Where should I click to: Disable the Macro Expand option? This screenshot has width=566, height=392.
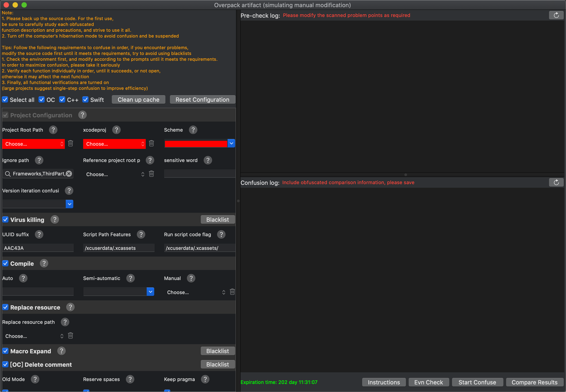pyautogui.click(x=5, y=351)
